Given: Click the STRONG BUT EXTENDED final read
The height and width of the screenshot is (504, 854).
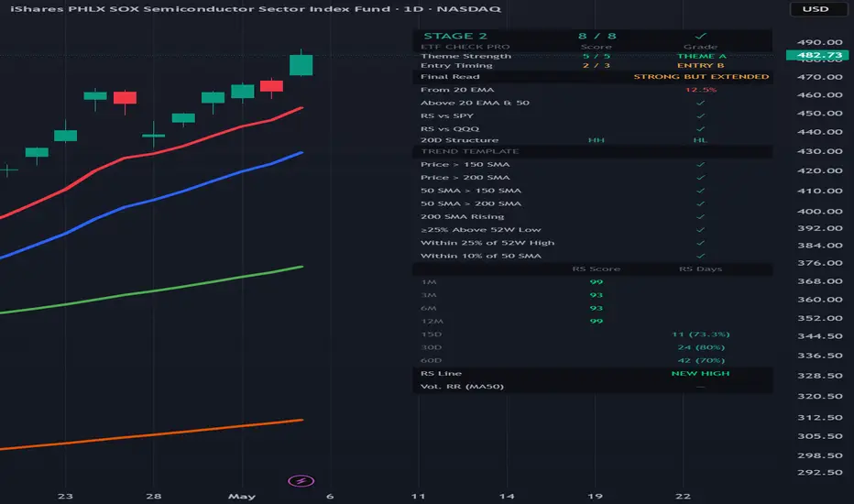Looking at the screenshot, I should coord(701,77).
